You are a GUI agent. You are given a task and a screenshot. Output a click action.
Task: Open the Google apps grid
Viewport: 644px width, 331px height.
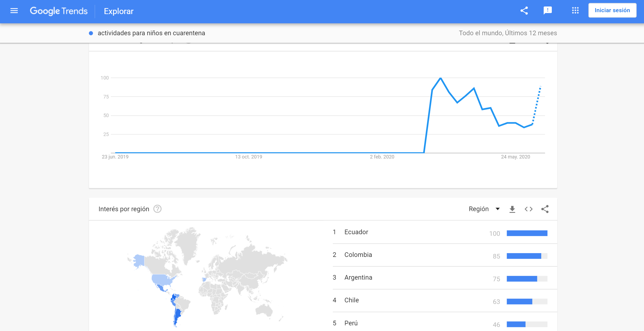575,11
